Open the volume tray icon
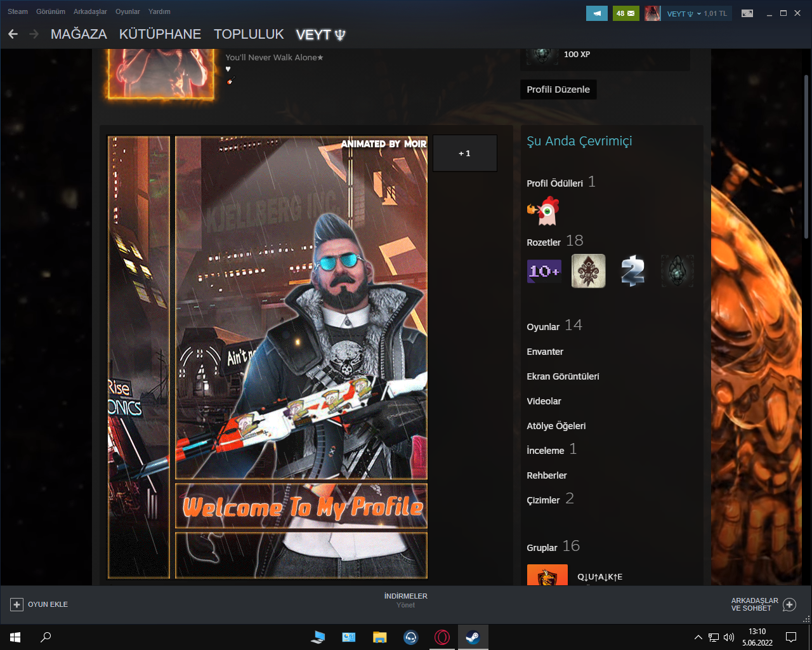812x650 pixels. [x=729, y=637]
